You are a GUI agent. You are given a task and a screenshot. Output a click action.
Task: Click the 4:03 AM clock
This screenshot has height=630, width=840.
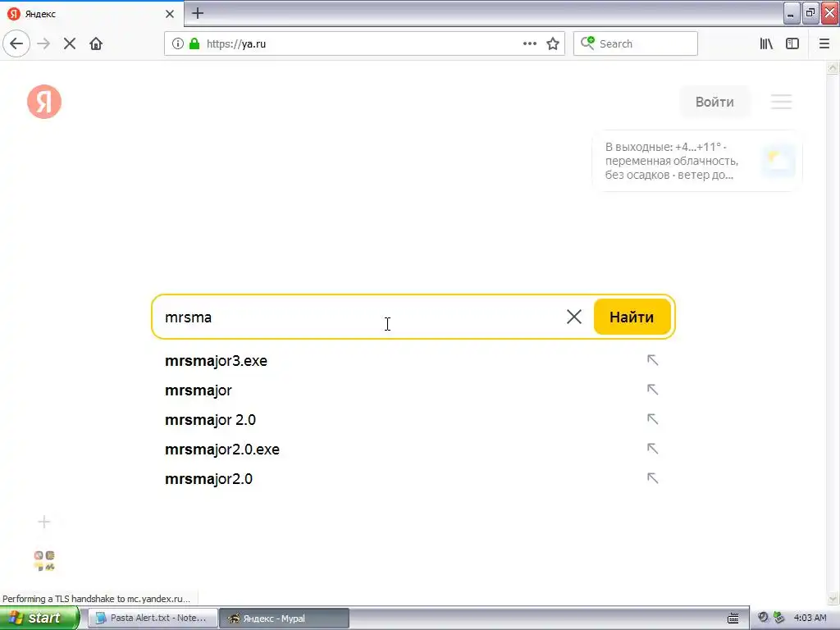(x=810, y=618)
